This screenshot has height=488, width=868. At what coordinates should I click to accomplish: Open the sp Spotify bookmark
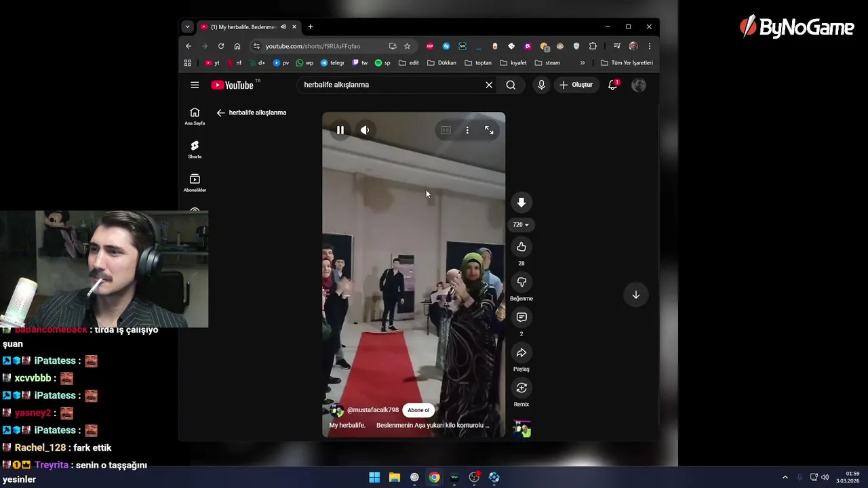(x=382, y=63)
